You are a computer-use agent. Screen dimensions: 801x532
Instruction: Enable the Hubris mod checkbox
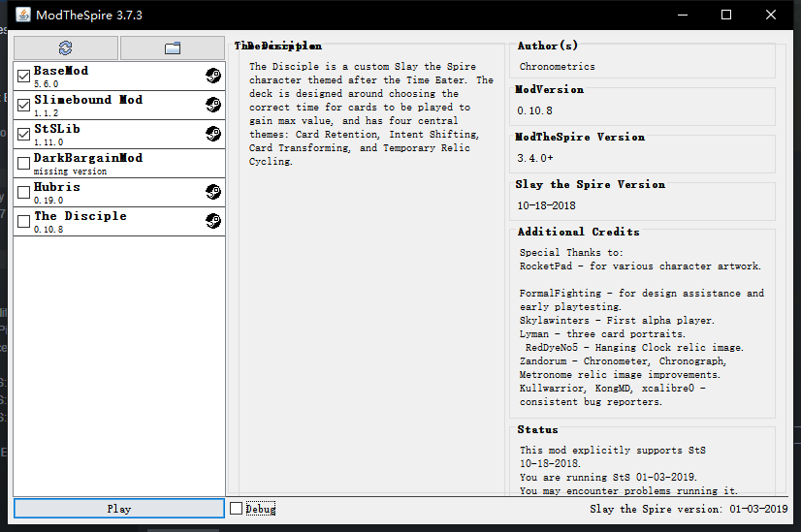(23, 193)
